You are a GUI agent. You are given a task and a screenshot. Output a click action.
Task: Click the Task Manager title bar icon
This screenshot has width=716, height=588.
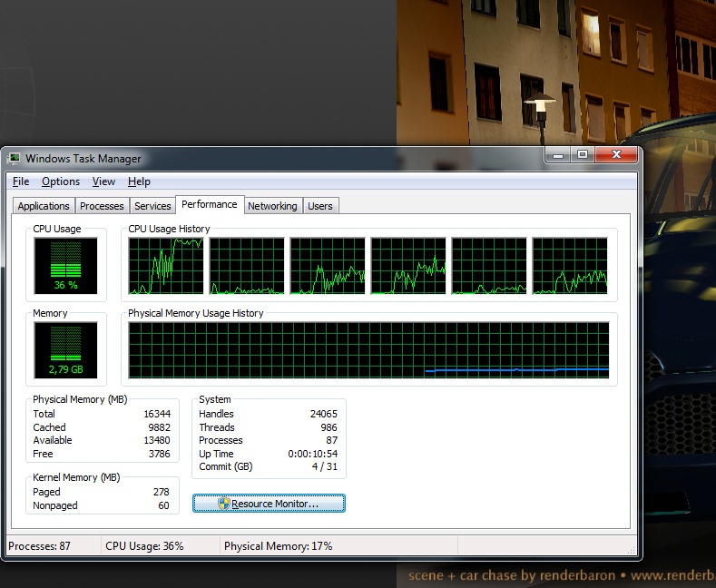pos(15,159)
